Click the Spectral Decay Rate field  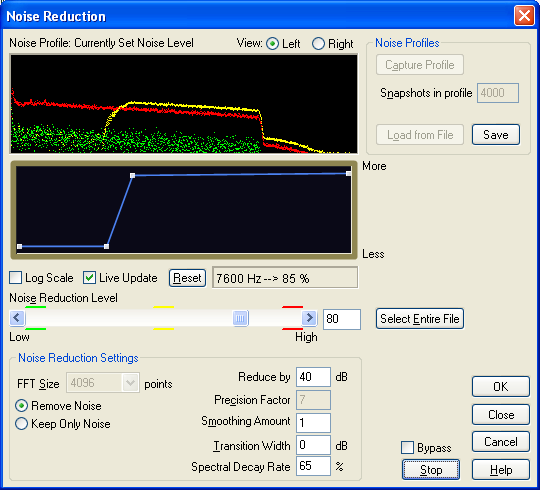tap(313, 466)
